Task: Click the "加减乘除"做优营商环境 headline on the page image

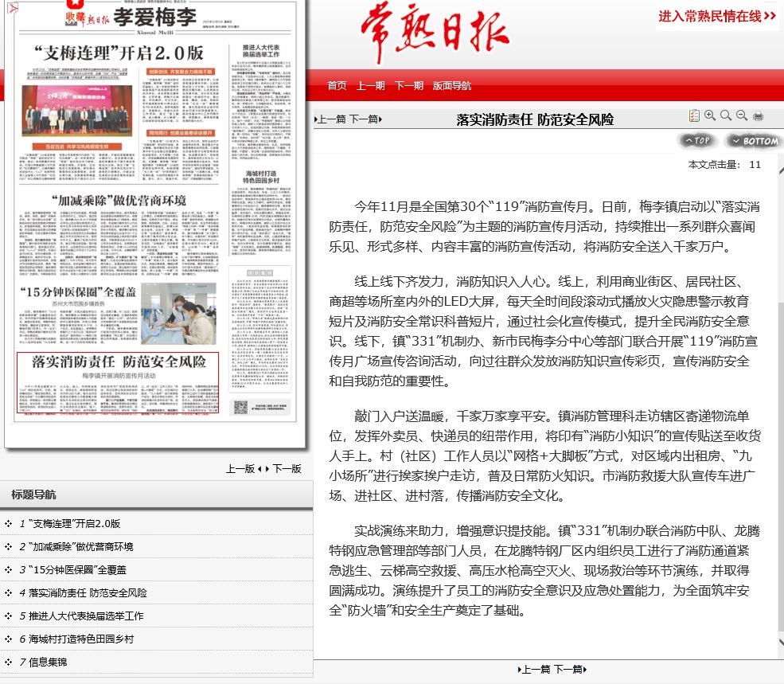Action: pos(119,201)
